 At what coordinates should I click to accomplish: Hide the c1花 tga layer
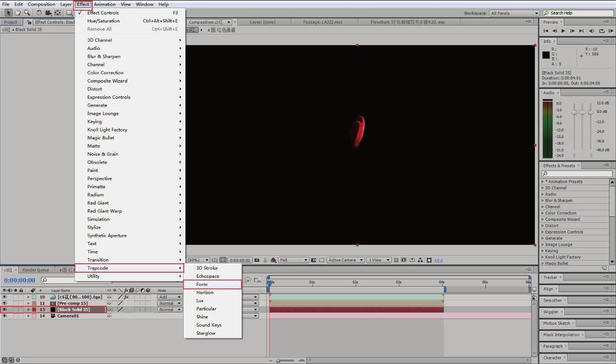pos(5,297)
